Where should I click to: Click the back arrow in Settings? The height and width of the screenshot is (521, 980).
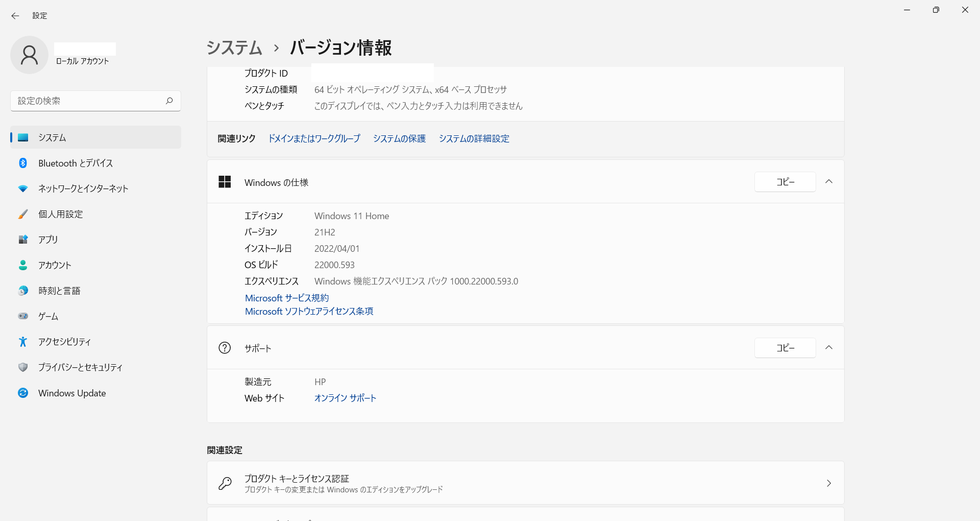coord(15,16)
